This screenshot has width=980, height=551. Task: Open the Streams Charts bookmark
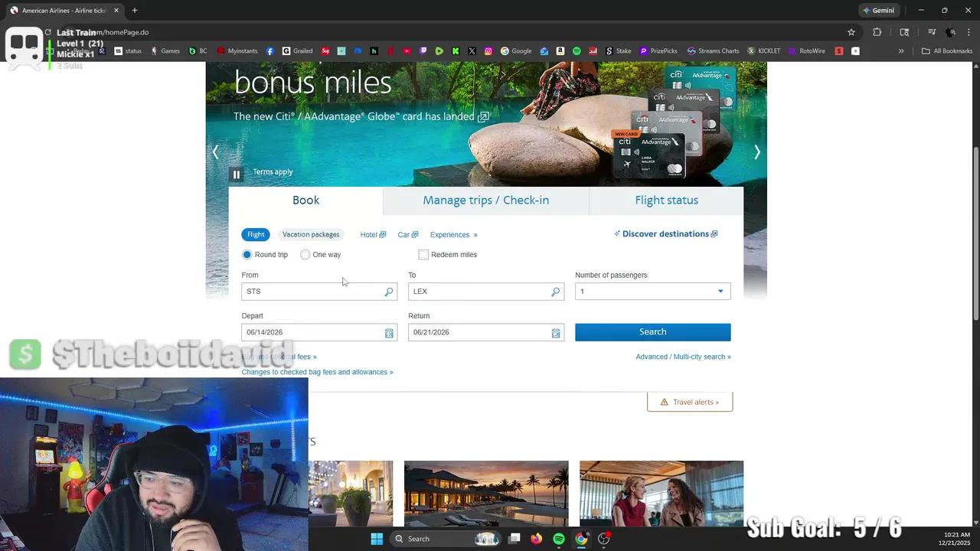click(713, 51)
